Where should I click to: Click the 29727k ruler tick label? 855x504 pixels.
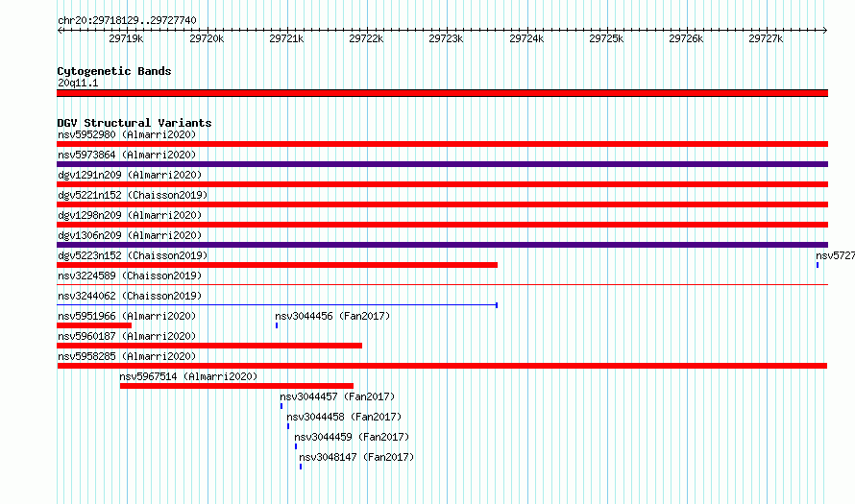coord(766,38)
